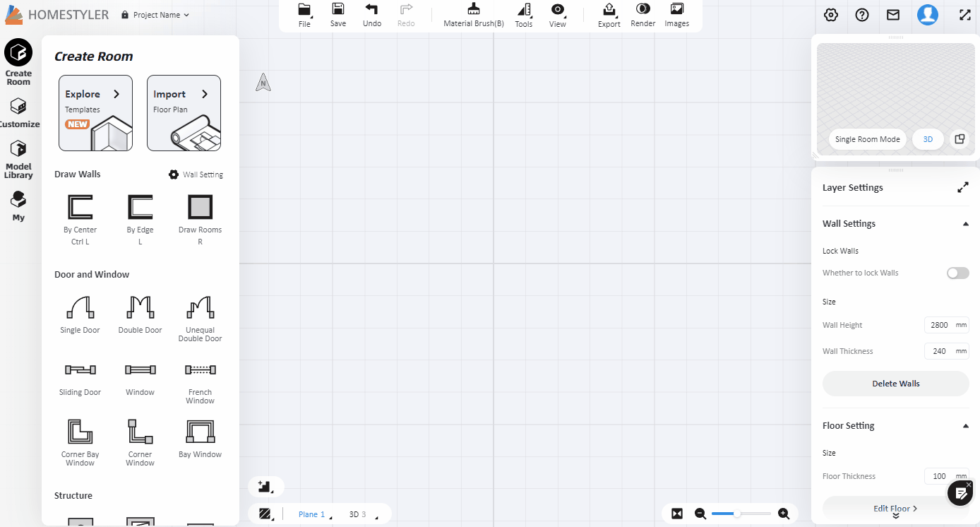
Task: Select the Sliding Door tool
Action: click(80, 374)
